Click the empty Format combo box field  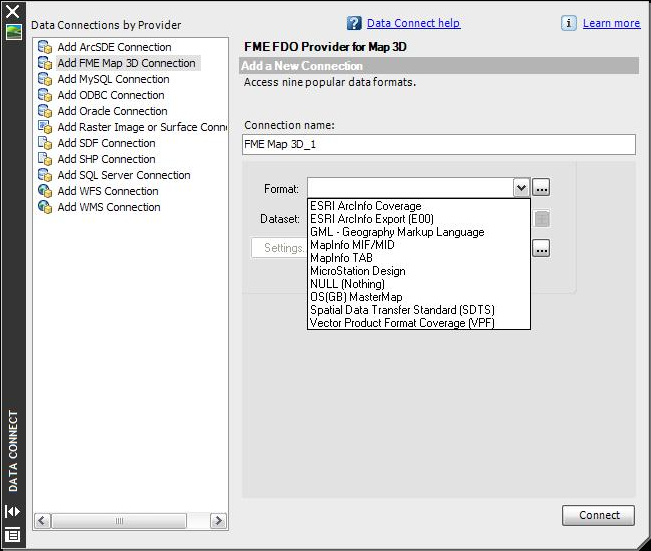(x=410, y=188)
